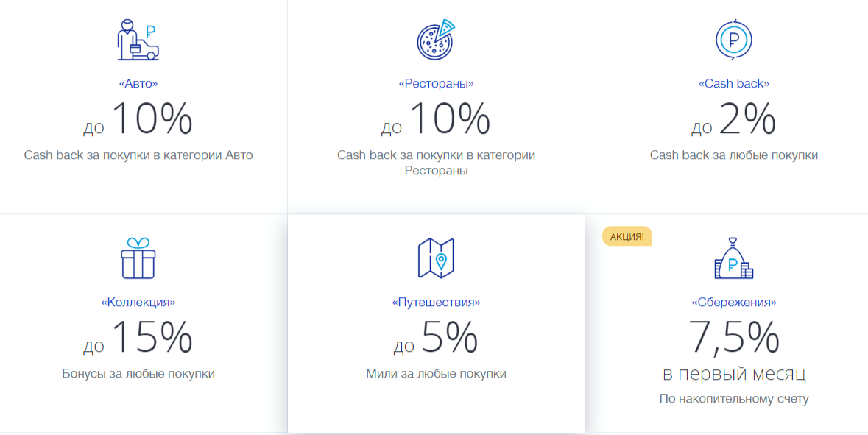Click the 2% cash back figure
868x435 pixels.
[x=747, y=120]
